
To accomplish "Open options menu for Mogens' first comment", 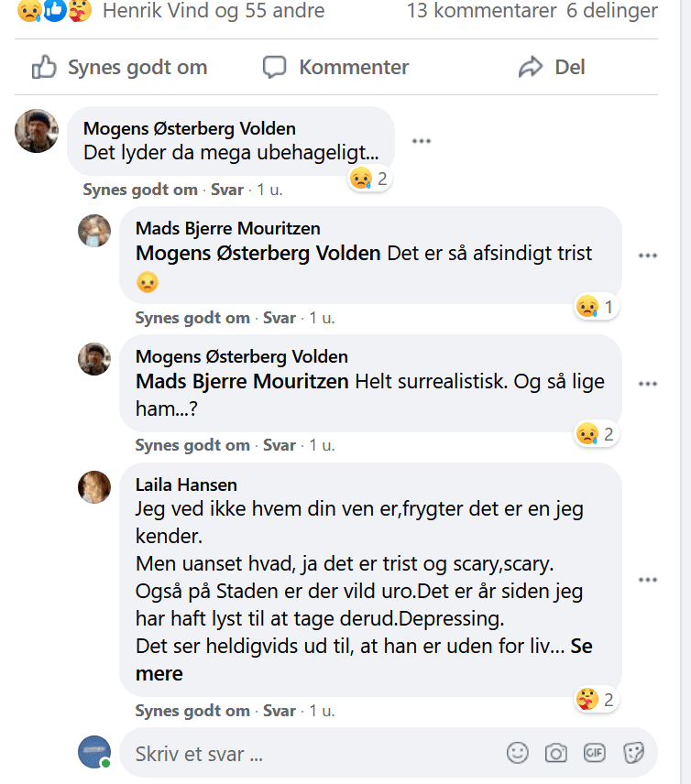I will click(x=422, y=141).
